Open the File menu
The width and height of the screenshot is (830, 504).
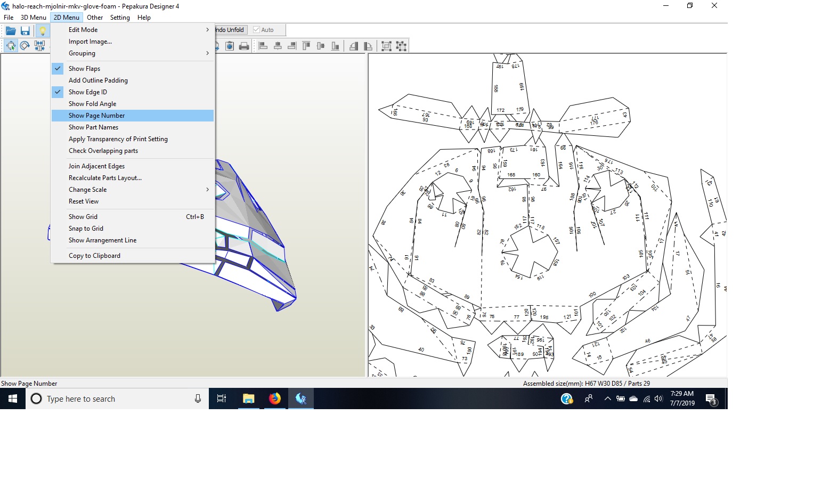[9, 18]
